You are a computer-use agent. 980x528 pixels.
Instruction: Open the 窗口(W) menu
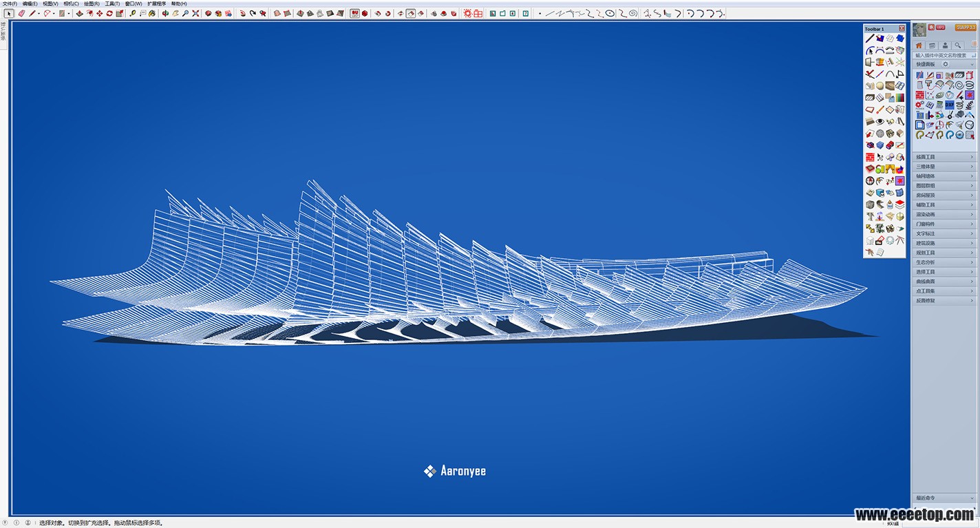click(134, 3)
